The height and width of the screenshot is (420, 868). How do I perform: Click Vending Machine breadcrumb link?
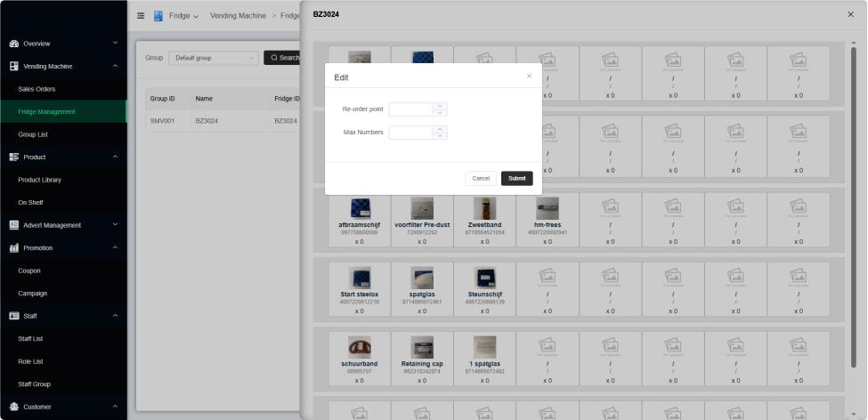click(x=238, y=15)
